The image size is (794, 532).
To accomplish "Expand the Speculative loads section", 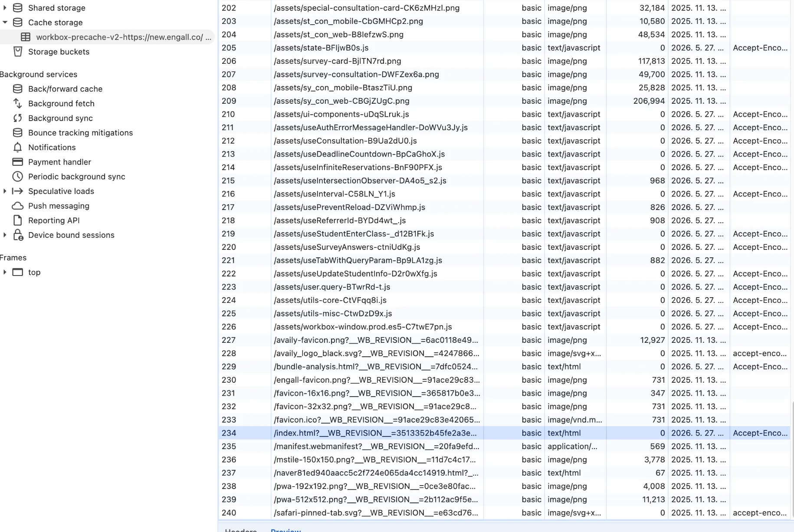I will click(5, 191).
